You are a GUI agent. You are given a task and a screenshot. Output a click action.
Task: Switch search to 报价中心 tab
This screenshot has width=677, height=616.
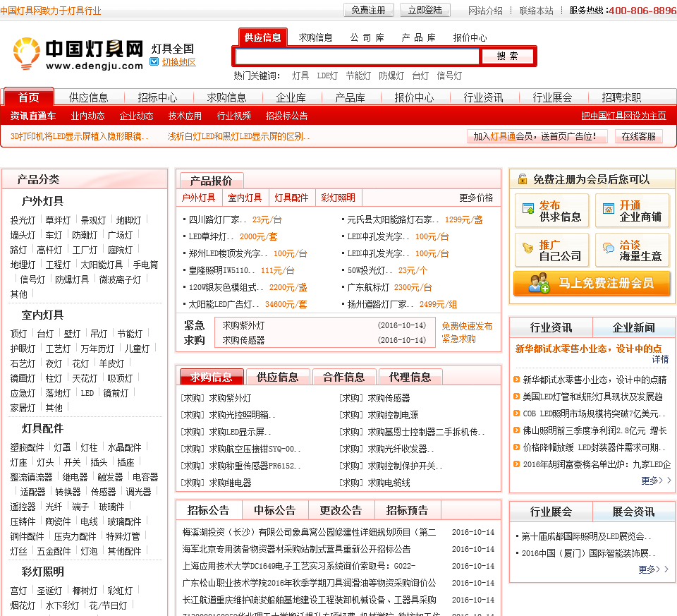[470, 37]
